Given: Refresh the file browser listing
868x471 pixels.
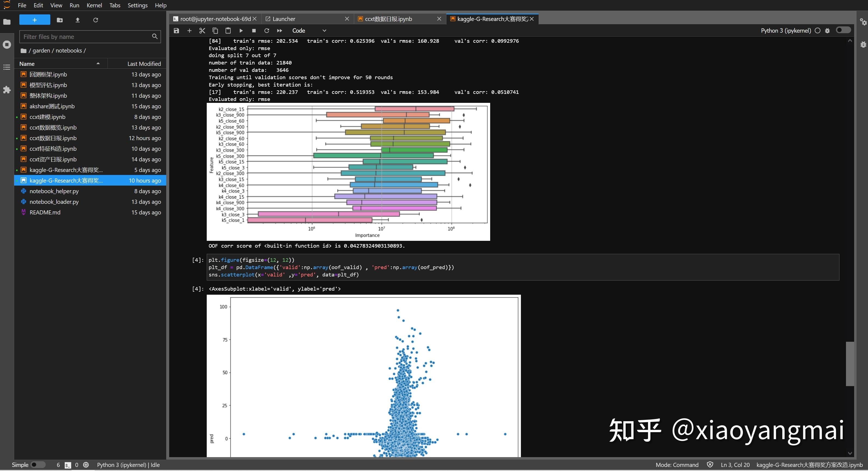Looking at the screenshot, I should tap(95, 20).
